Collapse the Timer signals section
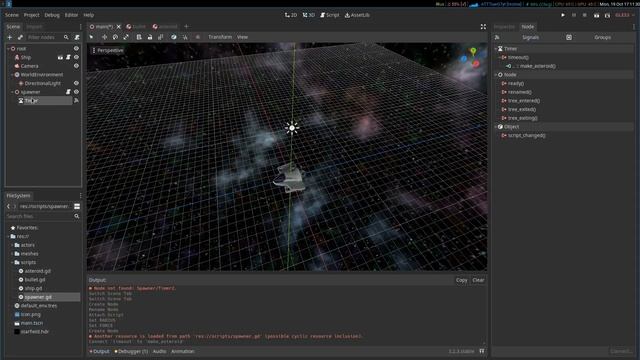 [496, 49]
